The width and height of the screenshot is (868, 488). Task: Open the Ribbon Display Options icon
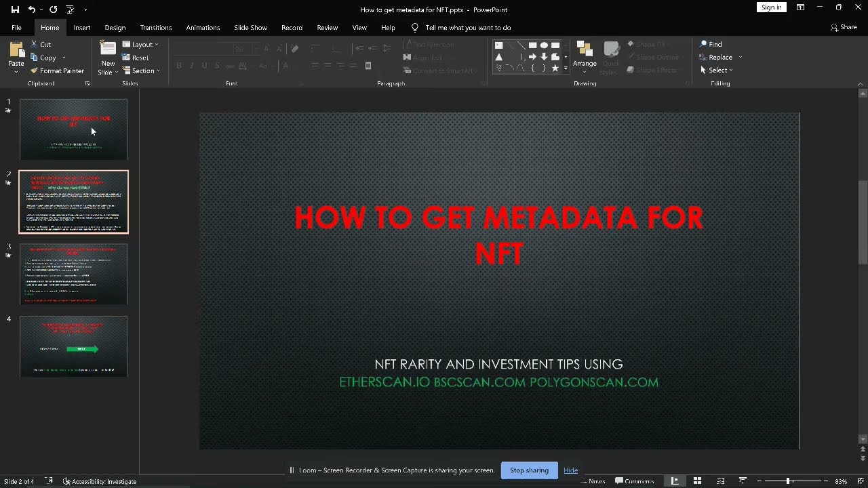(x=801, y=7)
